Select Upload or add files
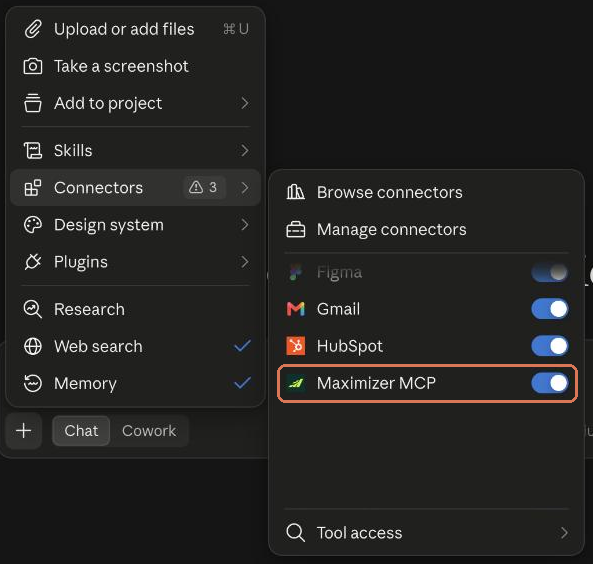The image size is (593, 564). [135, 30]
